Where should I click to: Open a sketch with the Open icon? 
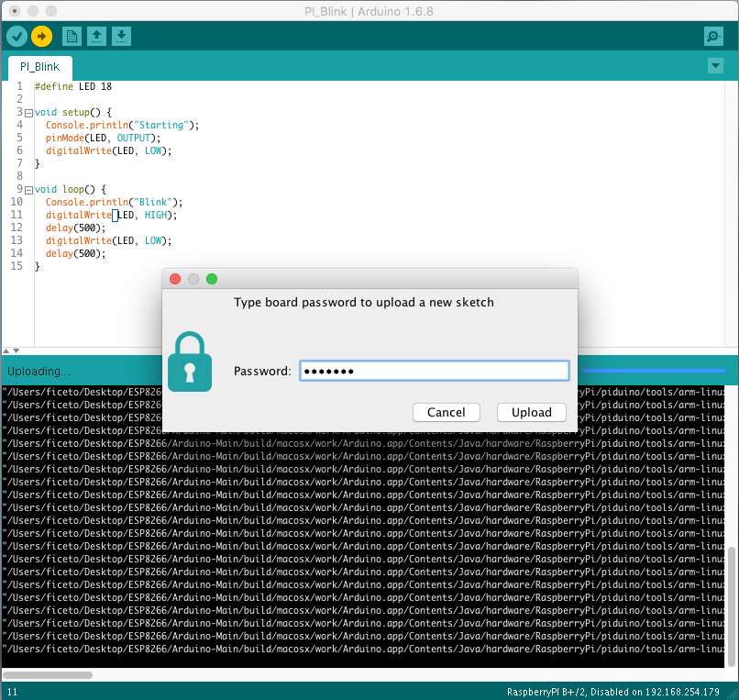[96, 37]
